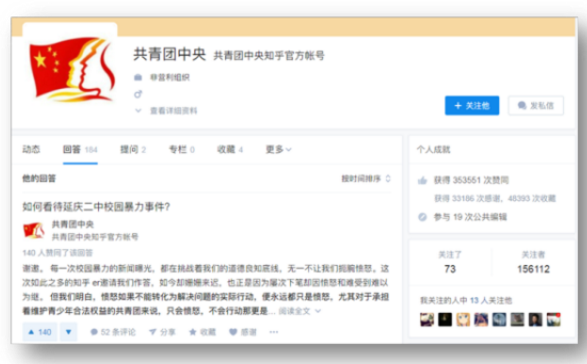
Task: Upvote the answer with 140 button
Action: point(40,332)
